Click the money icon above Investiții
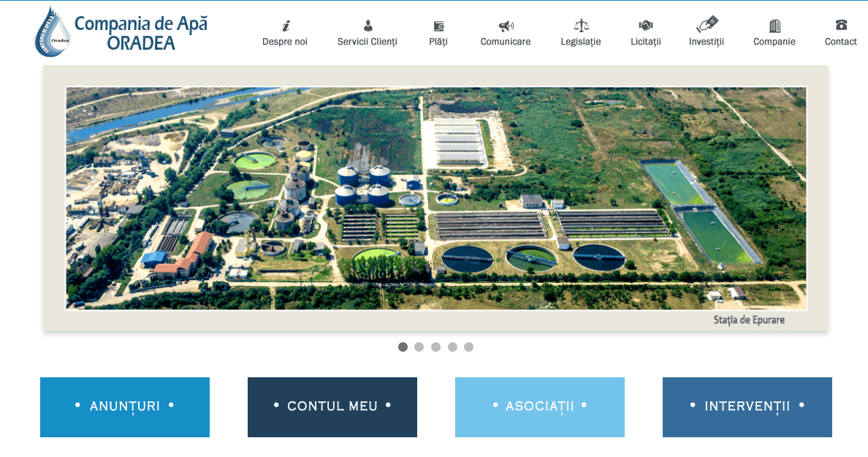 click(x=707, y=24)
